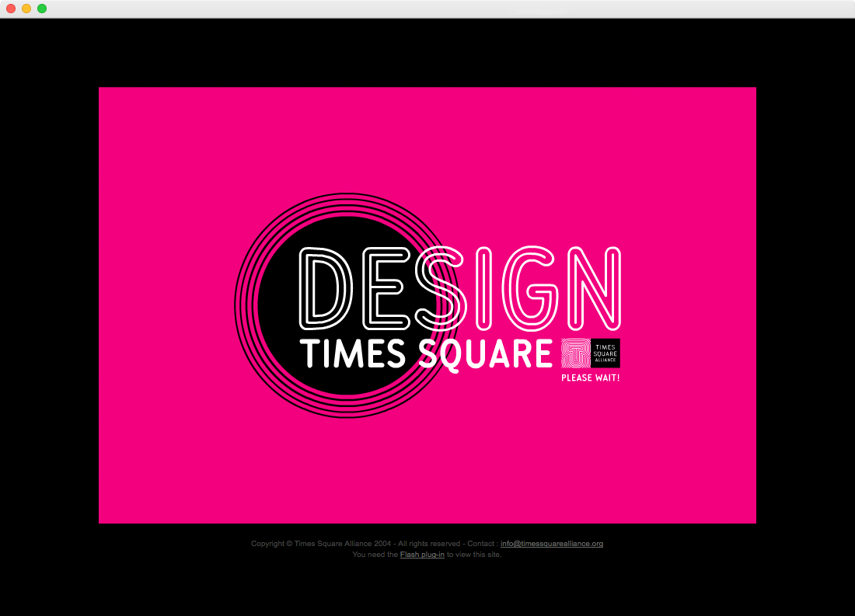This screenshot has width=855, height=616.
Task: Maximize the window using the green button
Action: tap(42, 9)
